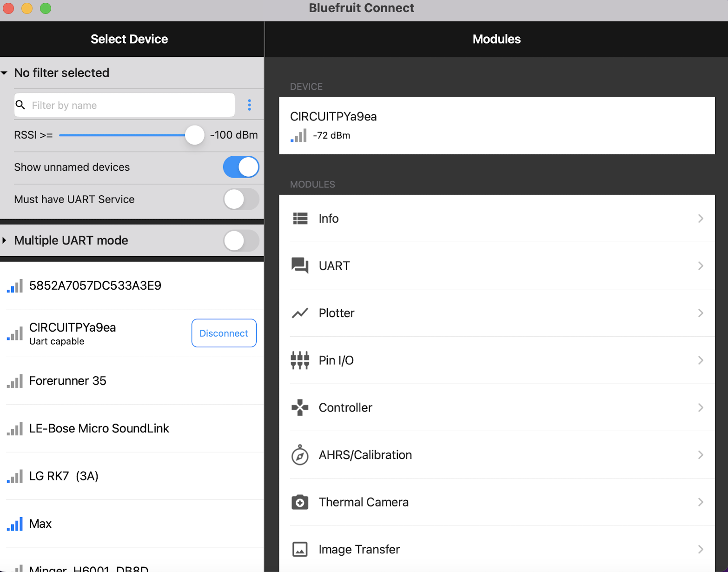The height and width of the screenshot is (572, 728).
Task: Focus the Filter by name field
Action: (x=125, y=105)
